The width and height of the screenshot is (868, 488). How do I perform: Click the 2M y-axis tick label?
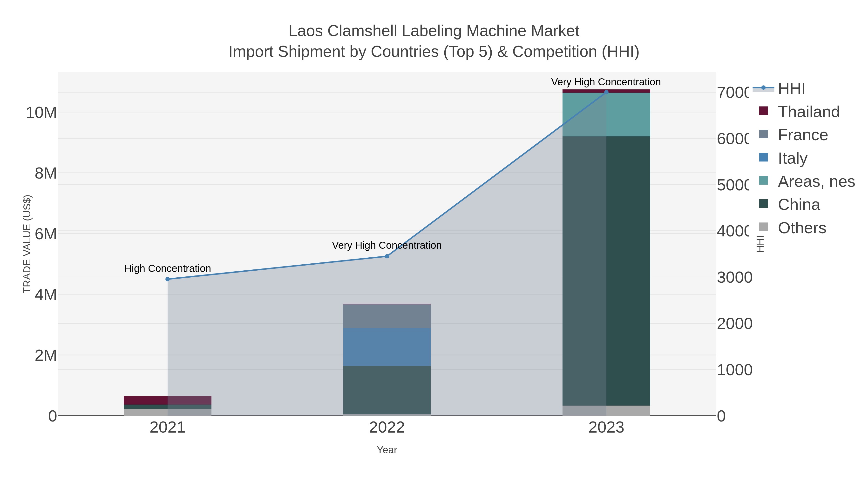pyautogui.click(x=46, y=355)
